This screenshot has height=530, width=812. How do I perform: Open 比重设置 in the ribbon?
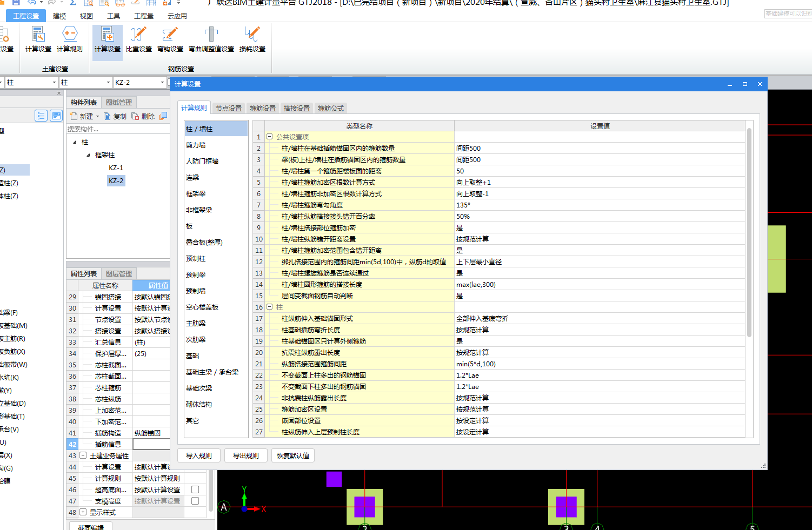pyautogui.click(x=139, y=39)
